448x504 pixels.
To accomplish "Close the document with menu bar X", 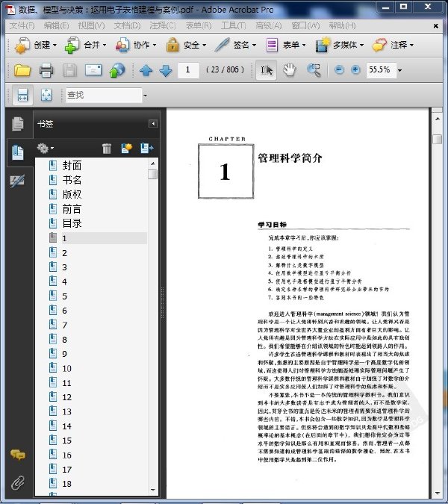I will tap(436, 26).
